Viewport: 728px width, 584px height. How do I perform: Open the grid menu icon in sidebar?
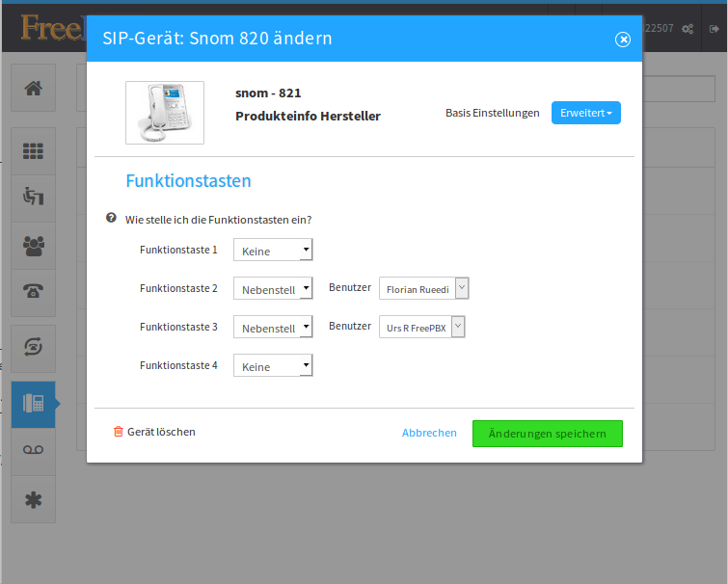tap(33, 151)
